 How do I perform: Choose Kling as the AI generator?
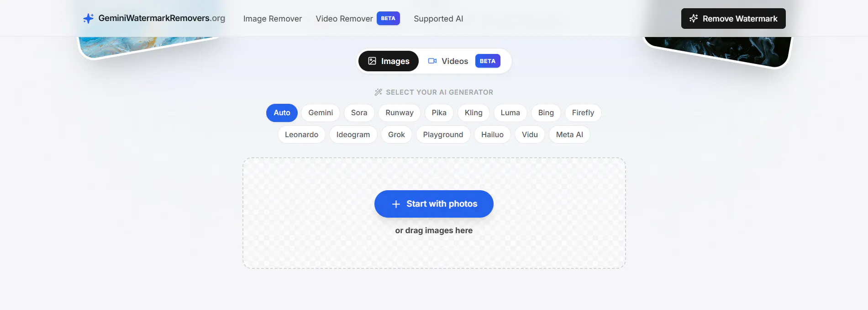473,113
